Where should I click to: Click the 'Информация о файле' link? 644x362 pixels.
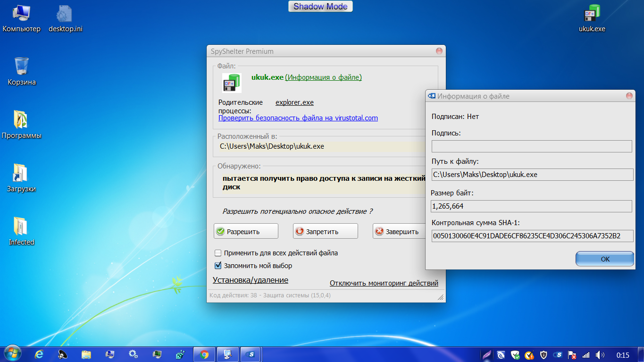click(x=323, y=77)
